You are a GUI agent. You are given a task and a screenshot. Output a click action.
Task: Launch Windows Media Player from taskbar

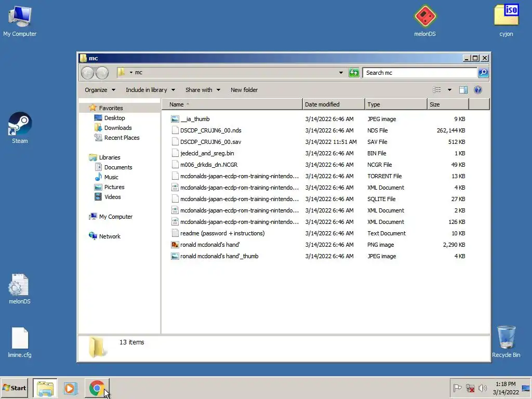tap(71, 388)
